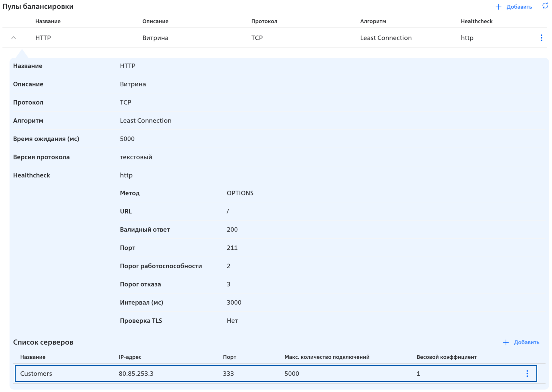
Task: Collapse the HTTP pool row details
Action: 14,38
